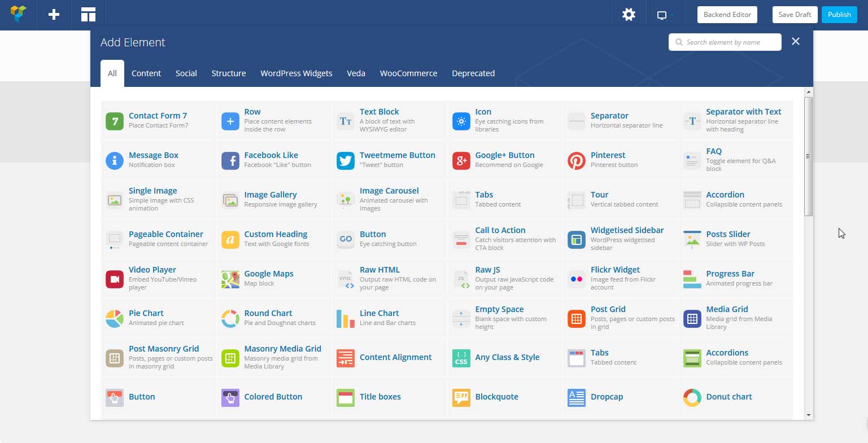Switch to the Veda tab
Image resolution: width=868 pixels, height=443 pixels.
click(x=356, y=73)
